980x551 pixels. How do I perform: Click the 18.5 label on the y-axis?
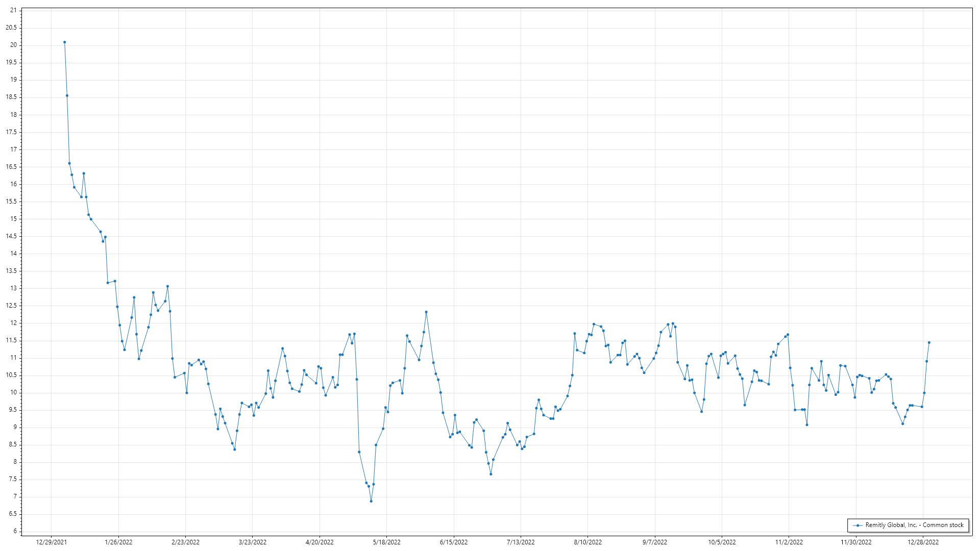11,97
